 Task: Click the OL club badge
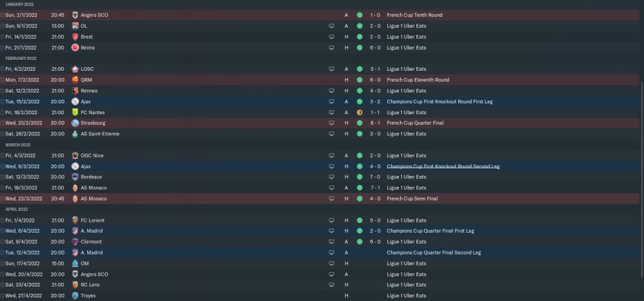point(75,26)
